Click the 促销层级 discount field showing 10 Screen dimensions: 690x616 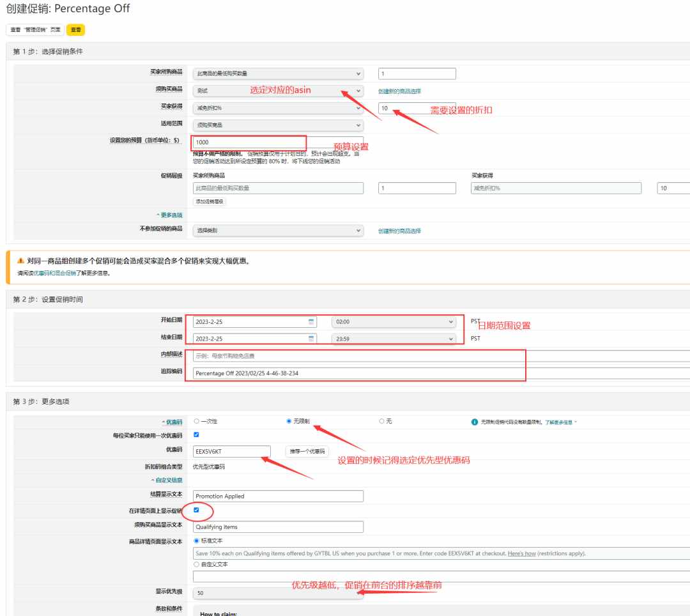[674, 188]
